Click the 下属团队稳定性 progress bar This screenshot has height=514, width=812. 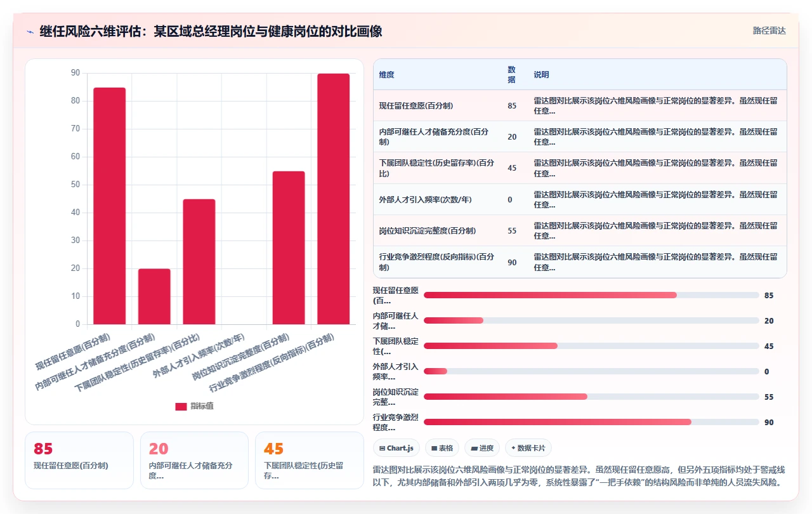(591, 346)
